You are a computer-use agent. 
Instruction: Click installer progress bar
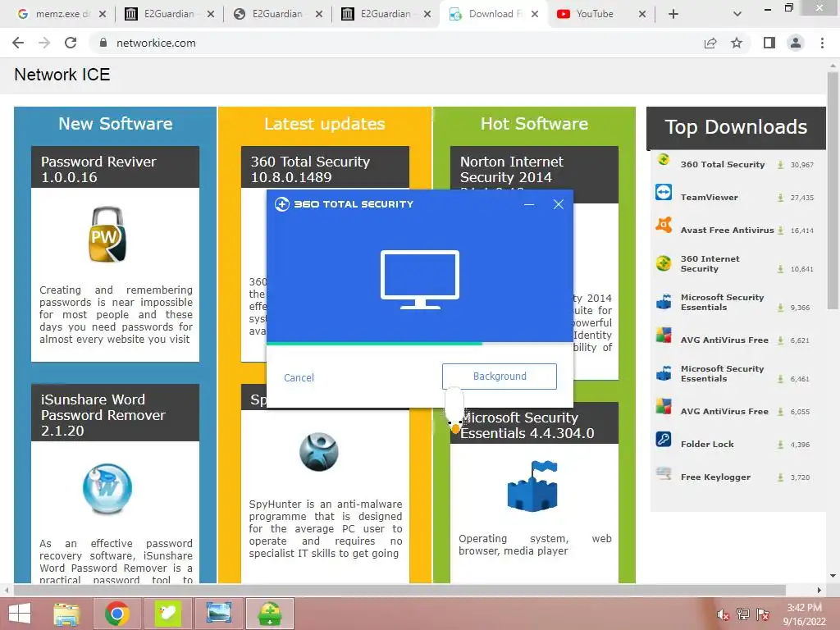coord(419,344)
